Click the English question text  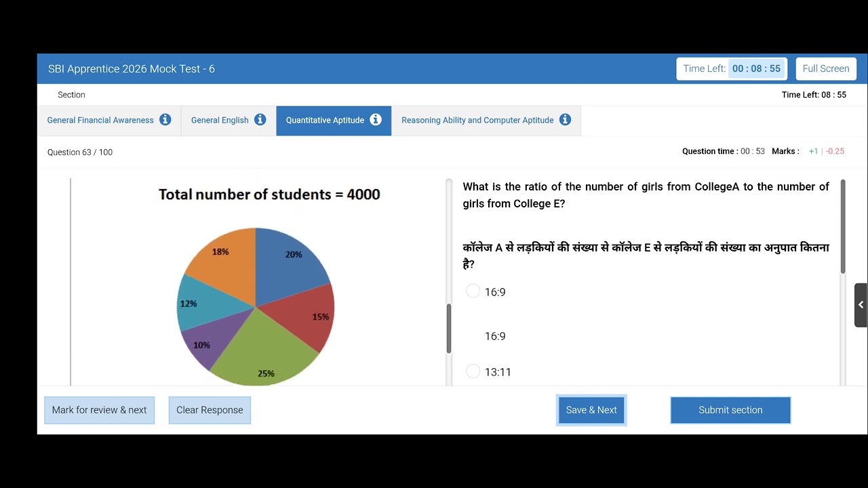point(646,195)
